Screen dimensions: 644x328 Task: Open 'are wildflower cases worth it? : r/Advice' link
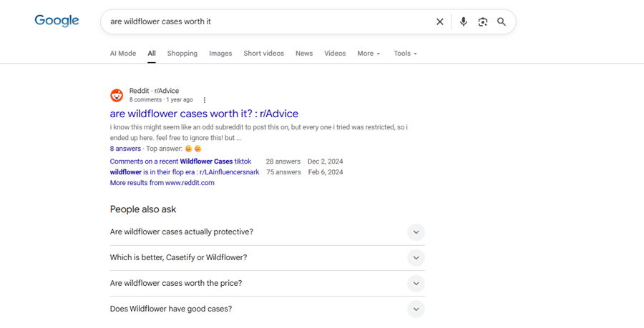(204, 114)
